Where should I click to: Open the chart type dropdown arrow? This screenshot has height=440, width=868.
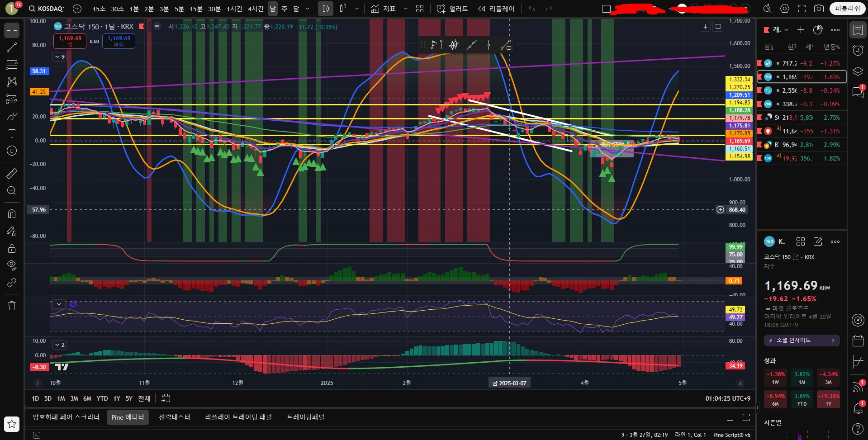357,9
